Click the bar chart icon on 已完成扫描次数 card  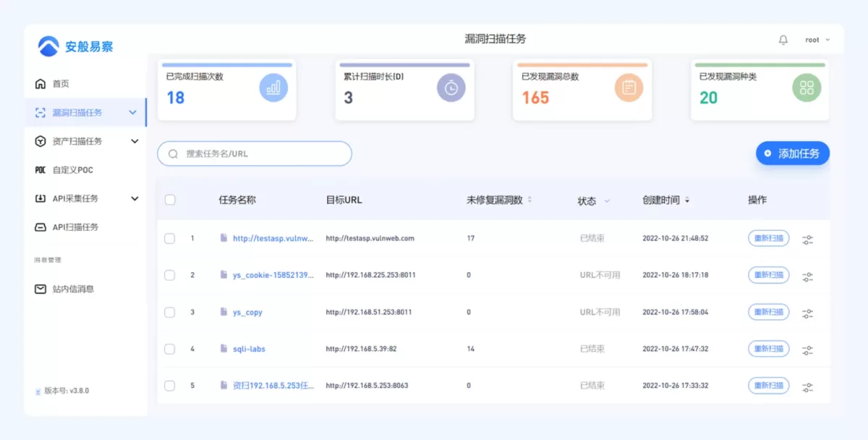pyautogui.click(x=273, y=88)
